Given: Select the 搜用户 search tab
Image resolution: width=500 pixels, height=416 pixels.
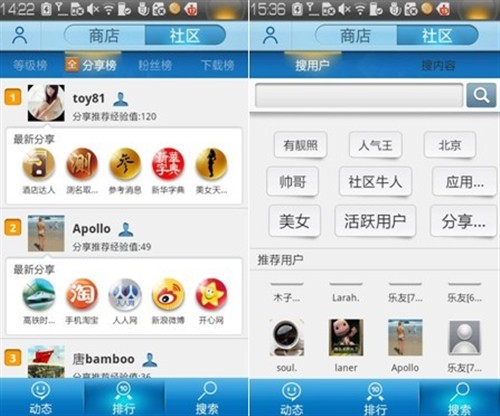Looking at the screenshot, I should tap(312, 65).
